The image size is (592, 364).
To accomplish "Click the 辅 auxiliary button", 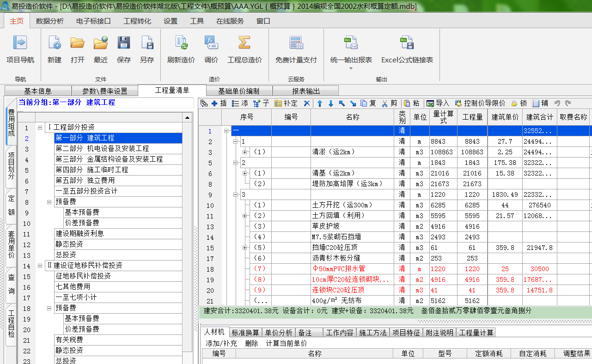I will point(540,103).
